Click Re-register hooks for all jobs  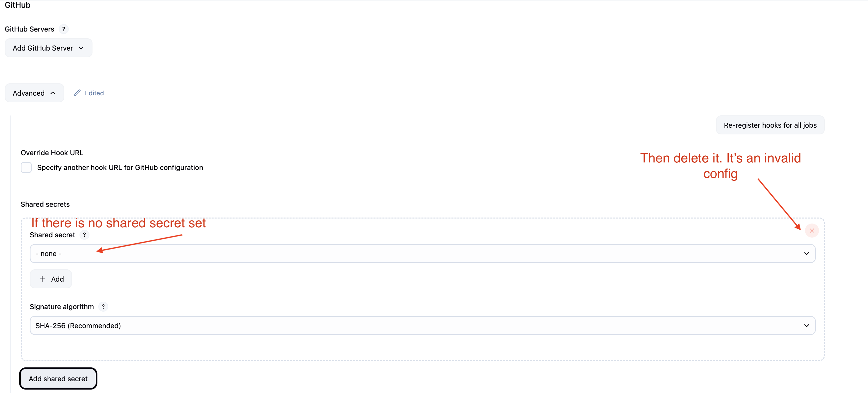pos(770,125)
